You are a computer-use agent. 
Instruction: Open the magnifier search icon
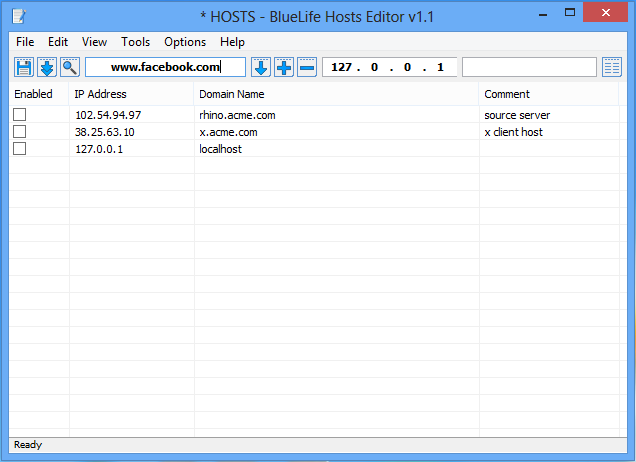point(70,67)
